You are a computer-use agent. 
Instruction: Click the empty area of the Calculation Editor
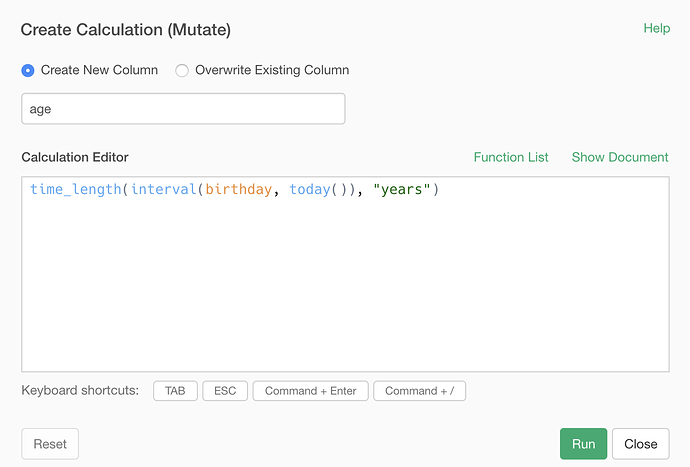345,286
